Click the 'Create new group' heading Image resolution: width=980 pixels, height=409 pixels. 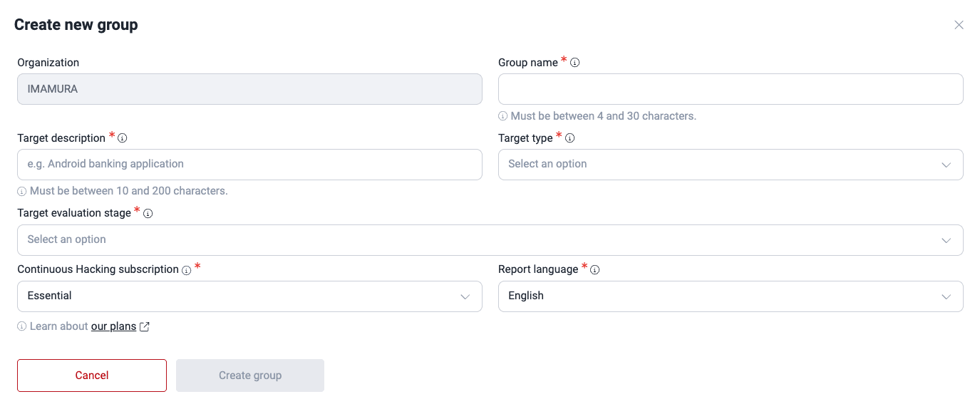(76, 25)
